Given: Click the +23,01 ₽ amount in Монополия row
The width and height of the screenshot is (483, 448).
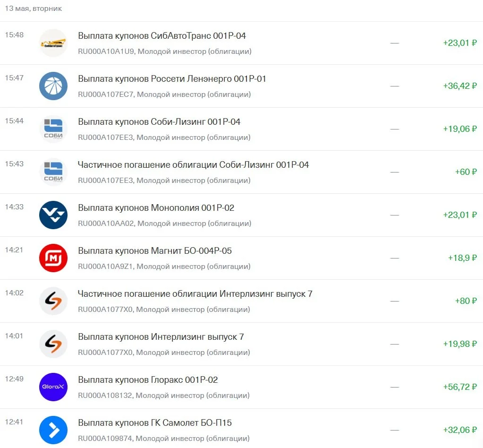Looking at the screenshot, I should (x=460, y=215).
